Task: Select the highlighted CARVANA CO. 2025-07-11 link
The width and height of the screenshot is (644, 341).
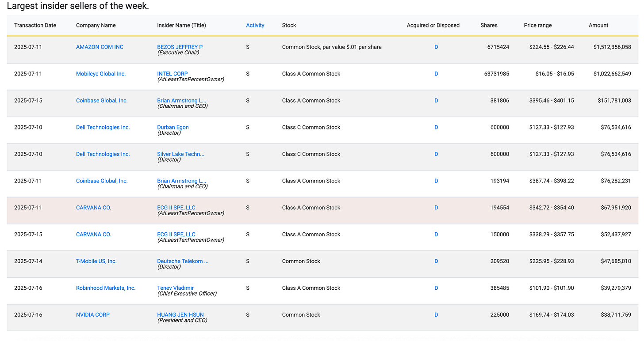Action: coord(93,208)
